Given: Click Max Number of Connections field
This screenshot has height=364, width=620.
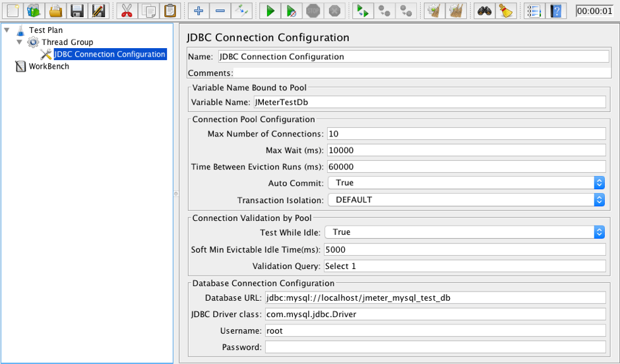Looking at the screenshot, I should (466, 134).
